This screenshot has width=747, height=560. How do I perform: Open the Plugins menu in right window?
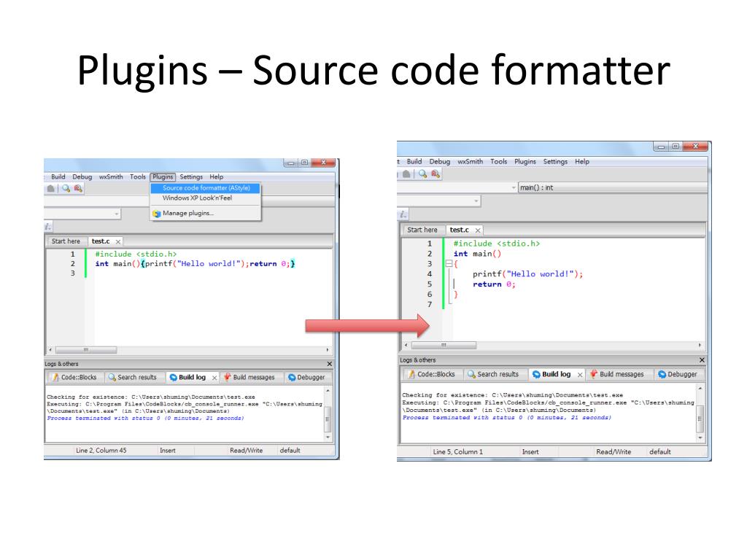pyautogui.click(x=525, y=161)
